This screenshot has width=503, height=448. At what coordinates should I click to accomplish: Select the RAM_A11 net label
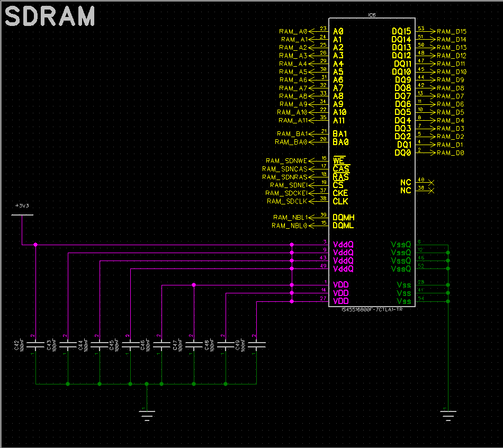click(x=293, y=120)
